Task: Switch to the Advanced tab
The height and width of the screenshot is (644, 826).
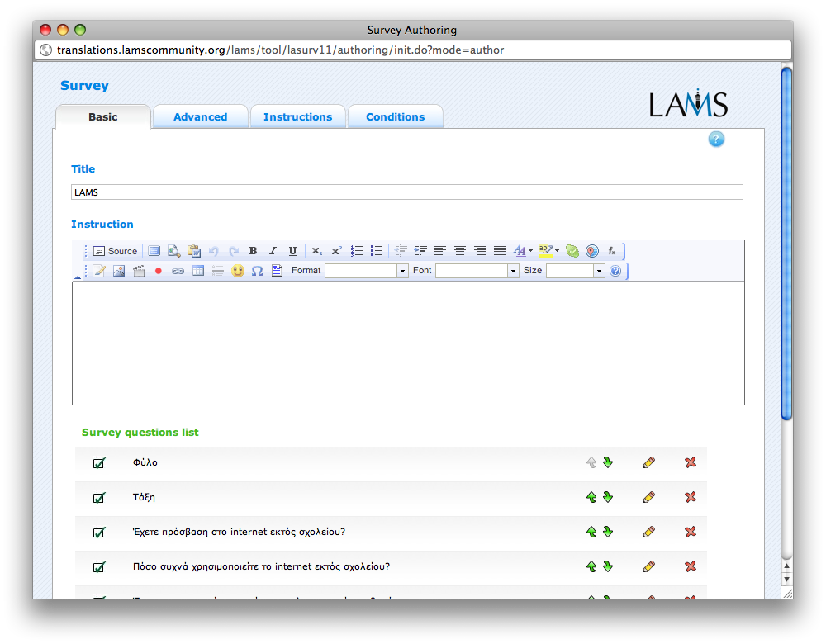Action: point(200,117)
